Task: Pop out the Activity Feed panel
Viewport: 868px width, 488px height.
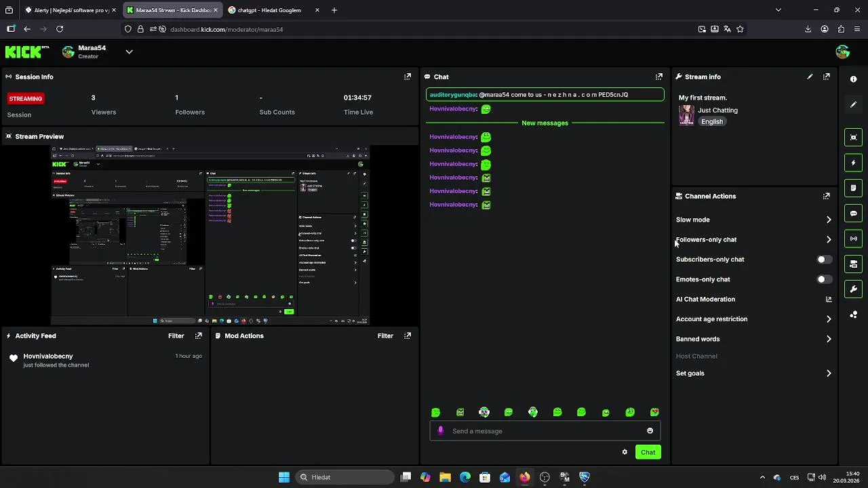Action: pyautogui.click(x=199, y=335)
